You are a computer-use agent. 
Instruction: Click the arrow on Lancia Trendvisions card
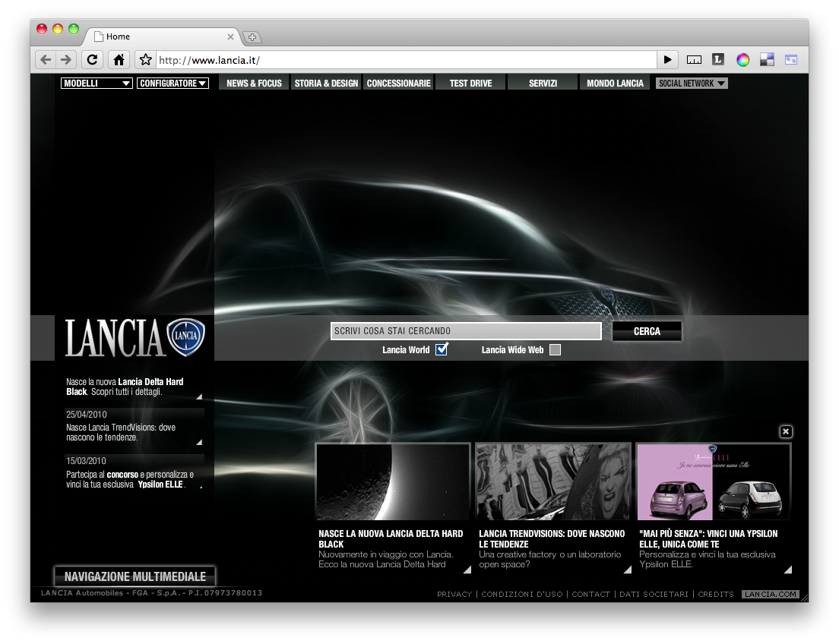pyautogui.click(x=627, y=570)
